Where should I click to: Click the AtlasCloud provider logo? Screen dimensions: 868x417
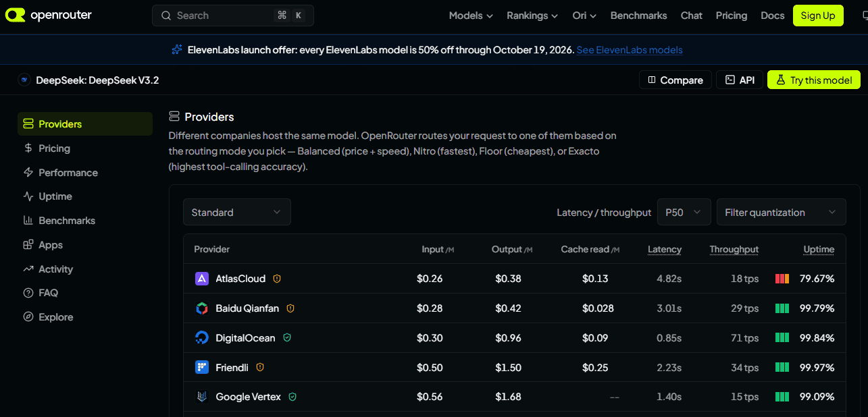tap(202, 279)
